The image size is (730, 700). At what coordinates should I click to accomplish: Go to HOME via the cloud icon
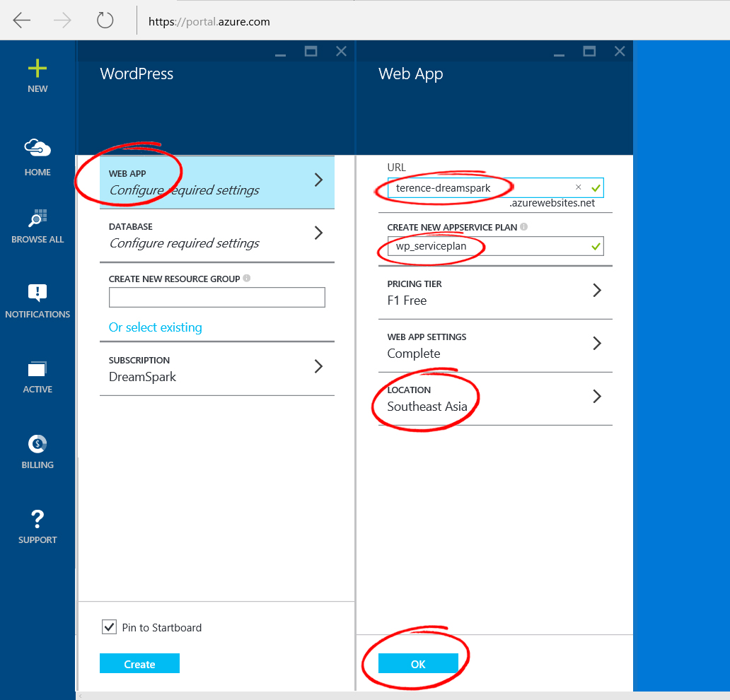37,148
